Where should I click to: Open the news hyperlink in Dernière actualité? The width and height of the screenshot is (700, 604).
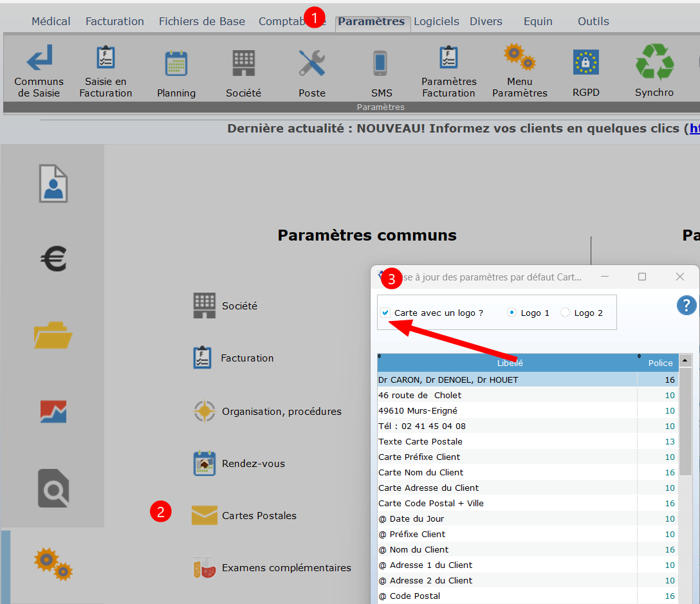pyautogui.click(x=694, y=129)
